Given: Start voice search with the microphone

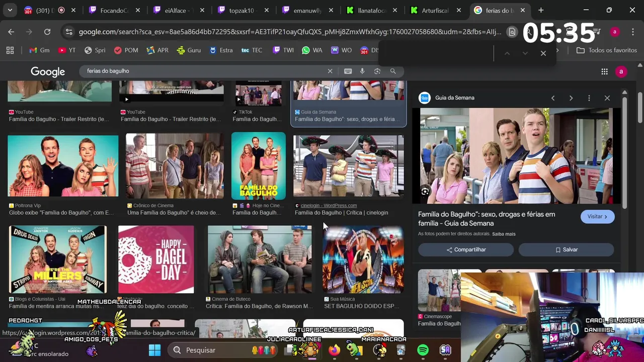Looking at the screenshot, I should [x=362, y=71].
